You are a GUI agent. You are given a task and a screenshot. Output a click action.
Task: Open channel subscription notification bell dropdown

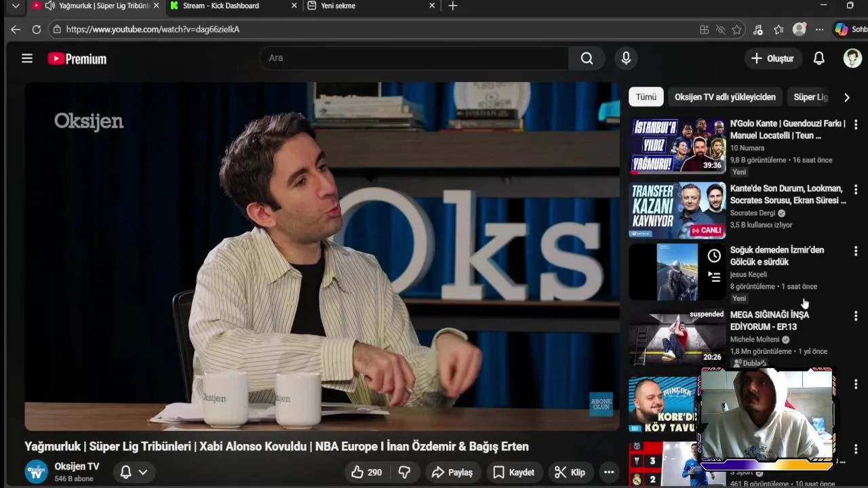(x=134, y=472)
